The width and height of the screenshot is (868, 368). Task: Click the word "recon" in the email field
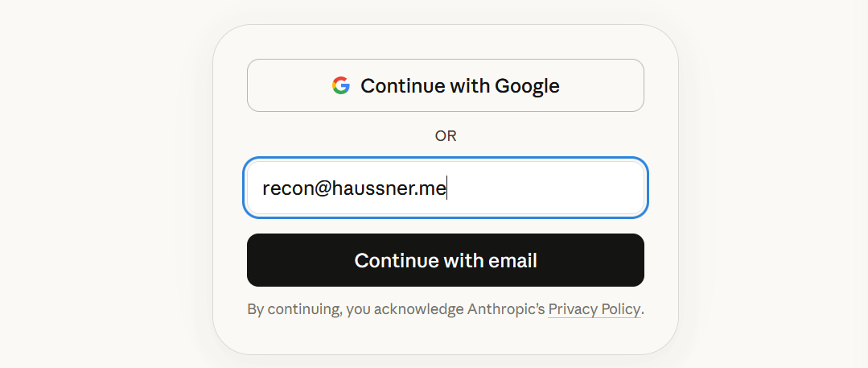point(281,189)
